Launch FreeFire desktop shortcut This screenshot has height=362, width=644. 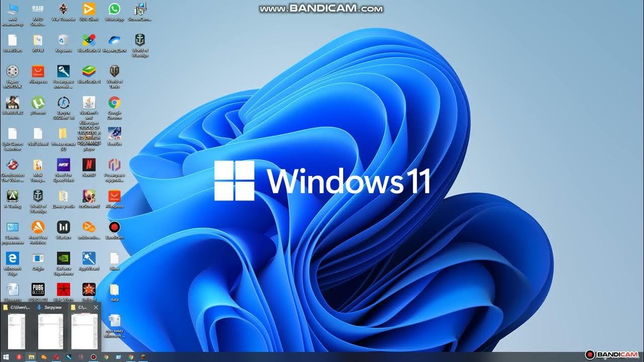[x=114, y=137]
